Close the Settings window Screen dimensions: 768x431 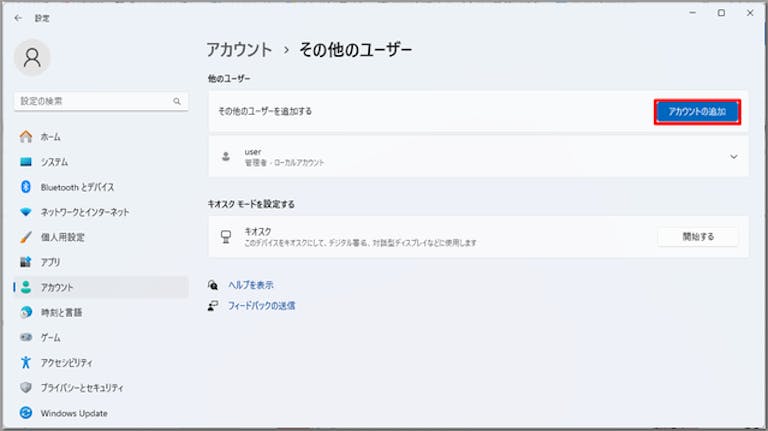(x=750, y=13)
